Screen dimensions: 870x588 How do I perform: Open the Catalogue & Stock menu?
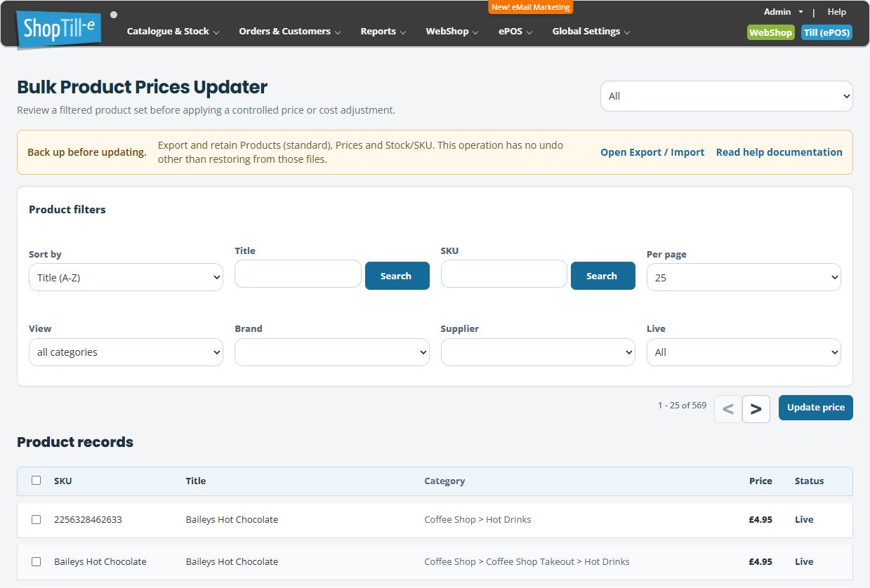coord(173,32)
